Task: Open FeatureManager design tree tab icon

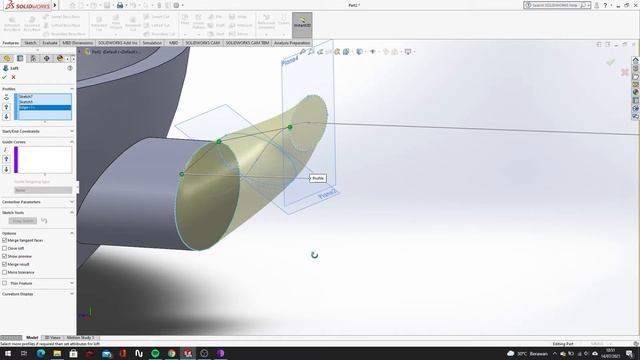Action: (x=7, y=58)
